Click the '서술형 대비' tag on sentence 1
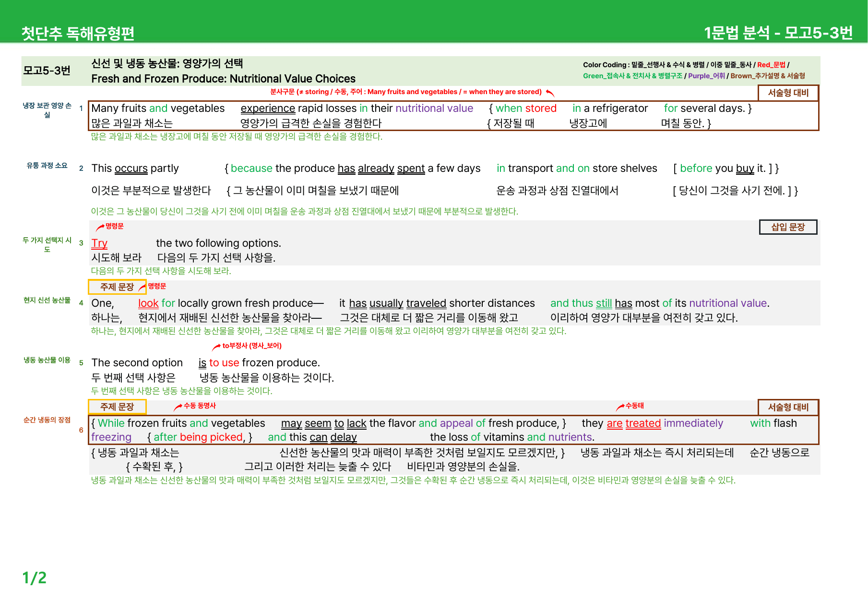 click(788, 93)
